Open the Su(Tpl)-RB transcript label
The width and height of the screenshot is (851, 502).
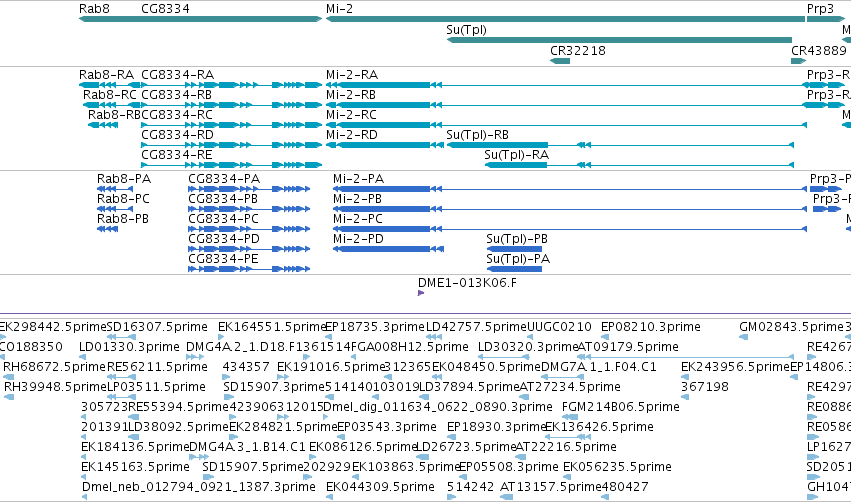click(478, 135)
